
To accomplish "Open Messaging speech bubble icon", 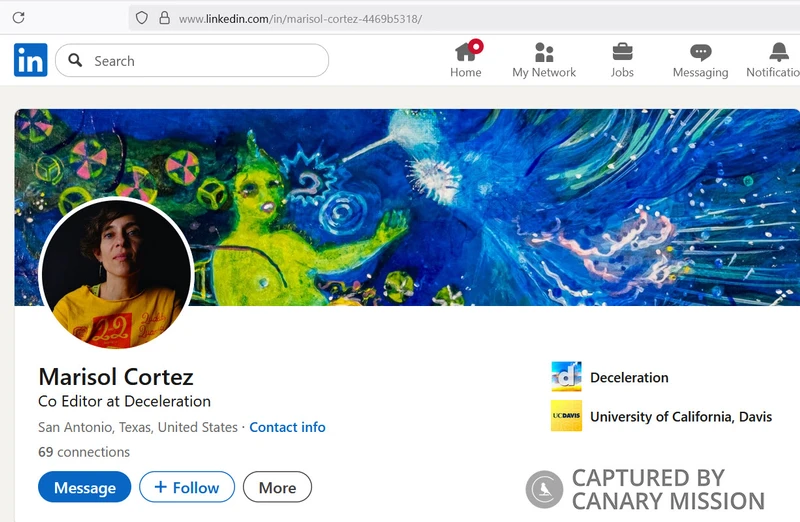I will [x=701, y=53].
